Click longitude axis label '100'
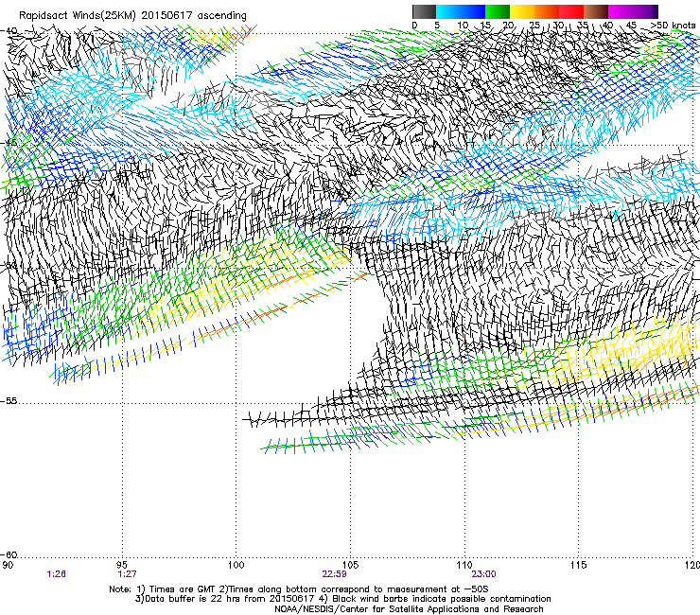700x615 pixels. 236,565
